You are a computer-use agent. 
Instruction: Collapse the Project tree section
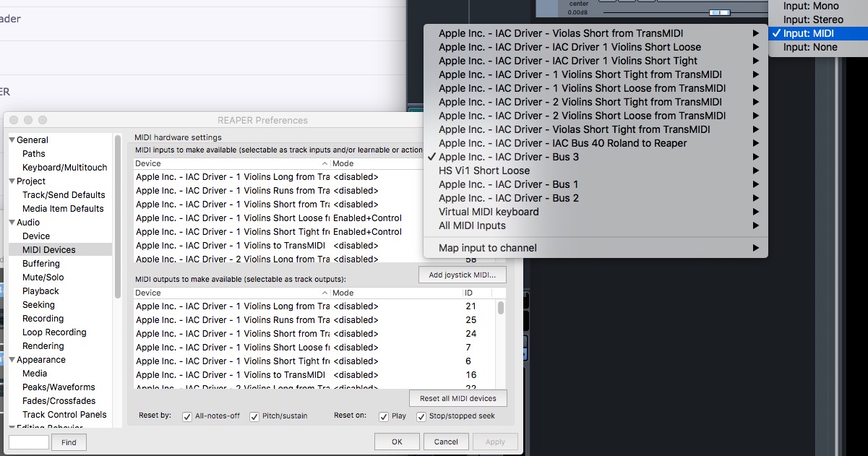[12, 181]
